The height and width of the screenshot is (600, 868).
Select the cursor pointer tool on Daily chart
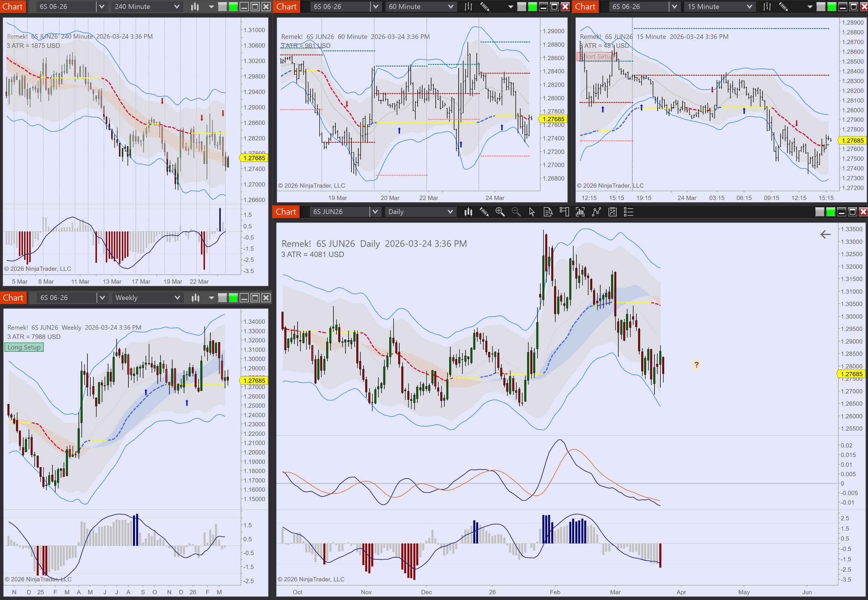coord(532,212)
